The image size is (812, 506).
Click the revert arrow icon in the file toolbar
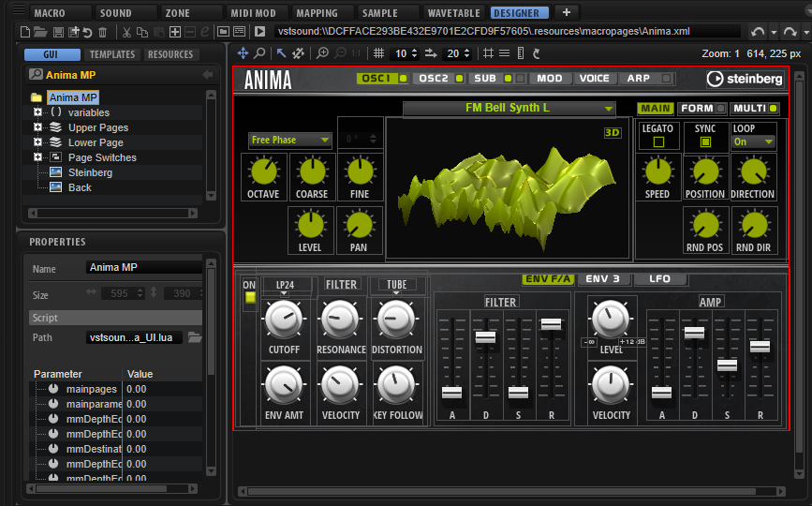pyautogui.click(x=87, y=33)
